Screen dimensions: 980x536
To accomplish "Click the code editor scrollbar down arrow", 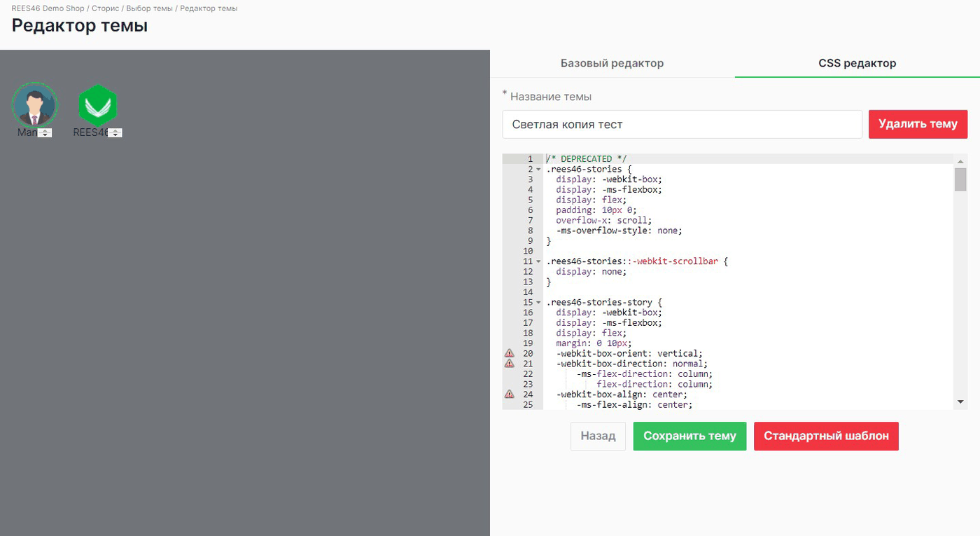I will coord(960,402).
